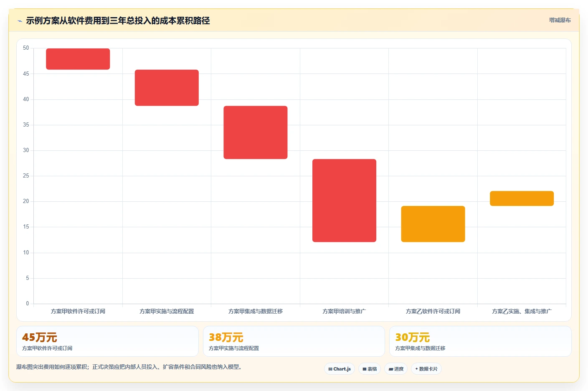Click the 数据卡片 chip
This screenshot has width=588, height=391.
(426, 369)
